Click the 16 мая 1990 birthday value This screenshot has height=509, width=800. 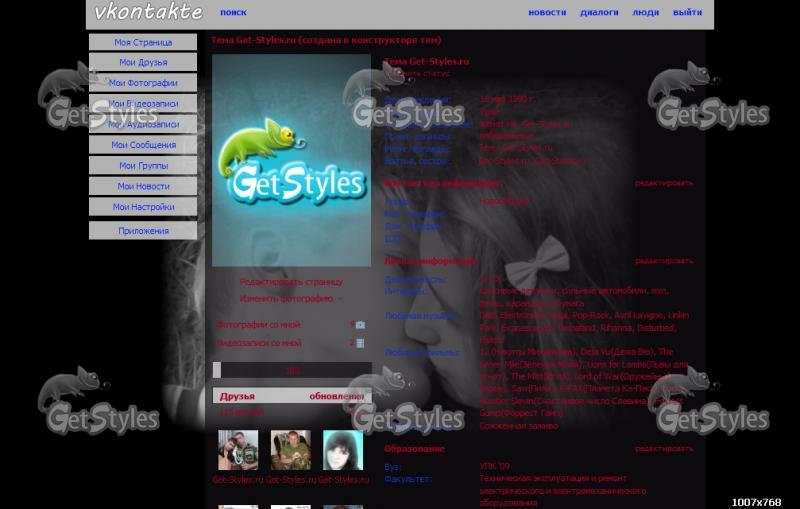(508, 99)
